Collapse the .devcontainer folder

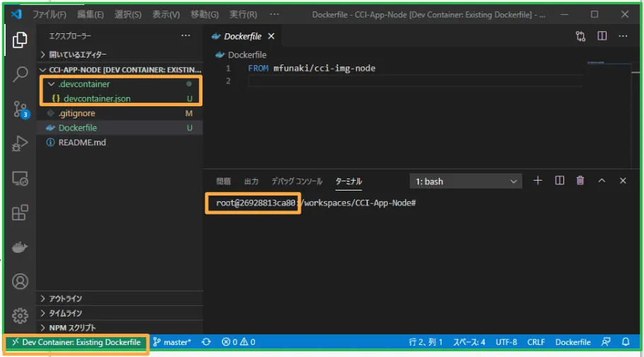(120, 84)
